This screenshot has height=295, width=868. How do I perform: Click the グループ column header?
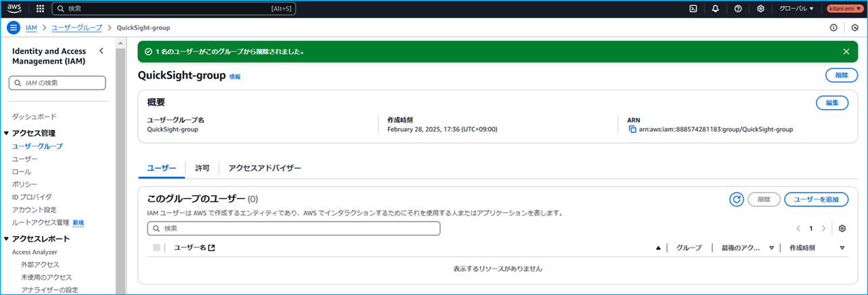(x=689, y=248)
